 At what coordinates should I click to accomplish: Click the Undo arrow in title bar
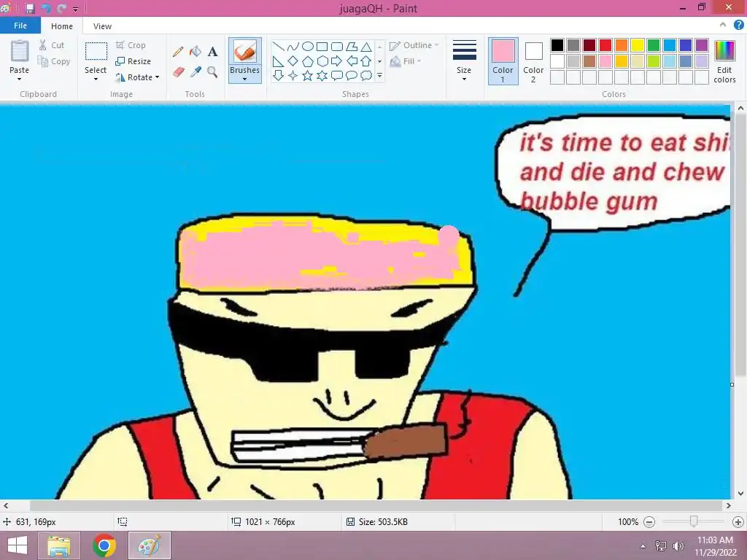click(x=46, y=8)
